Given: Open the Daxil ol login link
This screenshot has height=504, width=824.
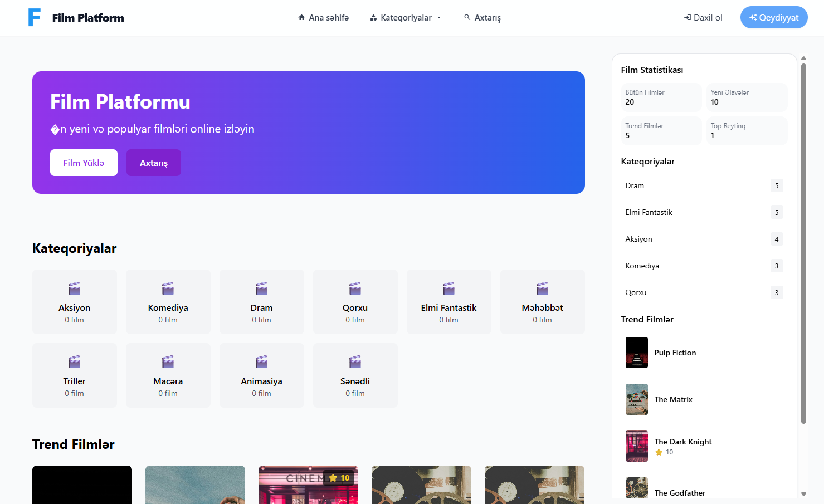Looking at the screenshot, I should point(703,18).
